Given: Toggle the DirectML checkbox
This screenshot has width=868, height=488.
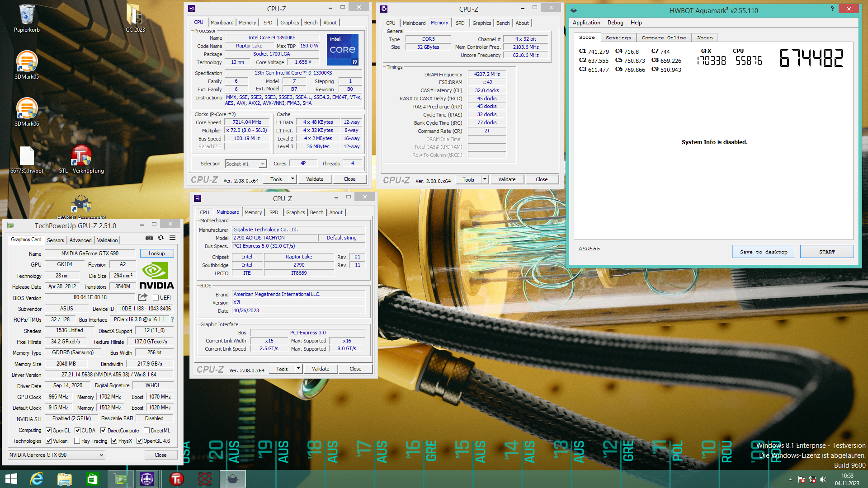Looking at the screenshot, I should (x=146, y=431).
